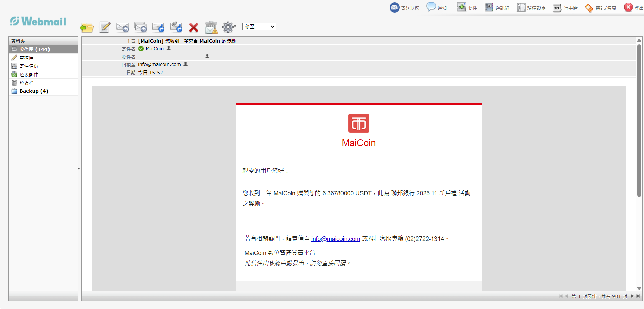644x309 pixels.
Task: Open 草稿匣 drafts folder
Action: point(43,58)
